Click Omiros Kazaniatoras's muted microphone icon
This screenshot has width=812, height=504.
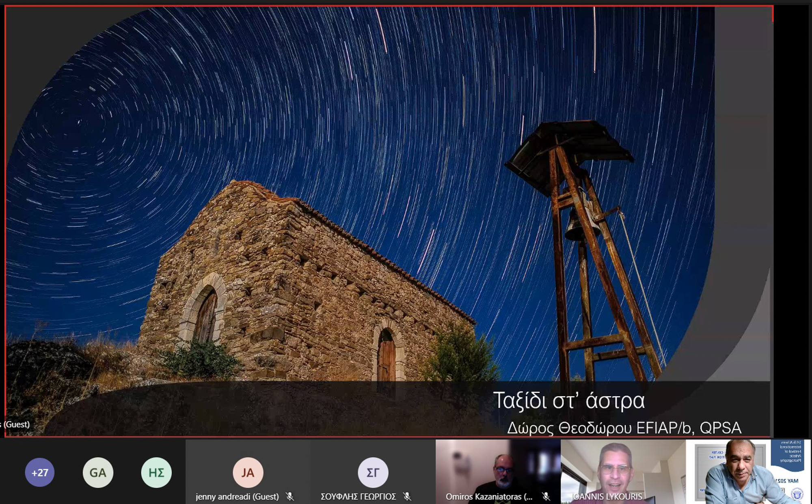click(546, 496)
